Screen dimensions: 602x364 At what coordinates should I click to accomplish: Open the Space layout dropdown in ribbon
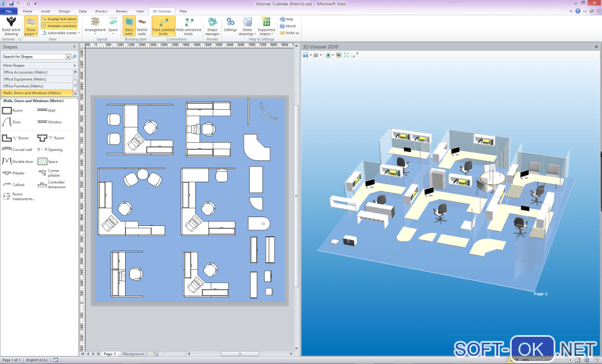tap(113, 26)
